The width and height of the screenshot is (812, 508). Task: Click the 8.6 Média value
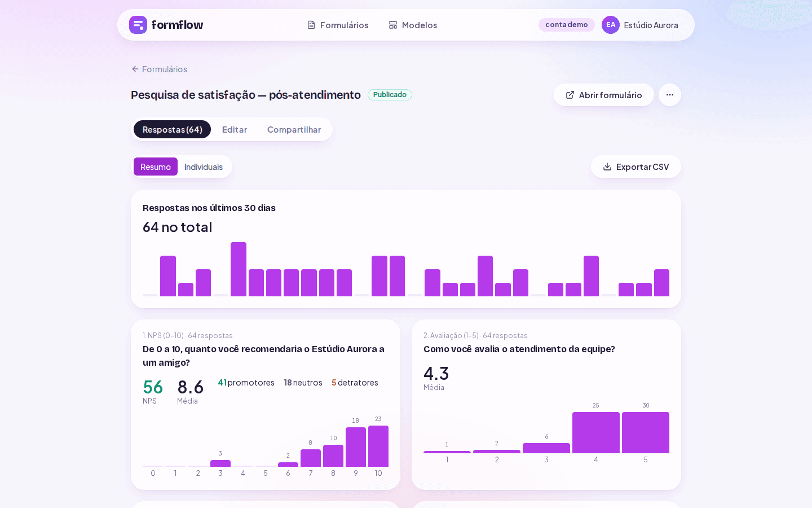point(190,387)
